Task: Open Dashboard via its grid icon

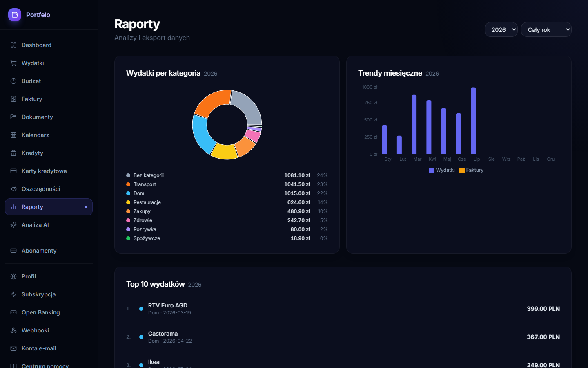Action: pyautogui.click(x=13, y=45)
